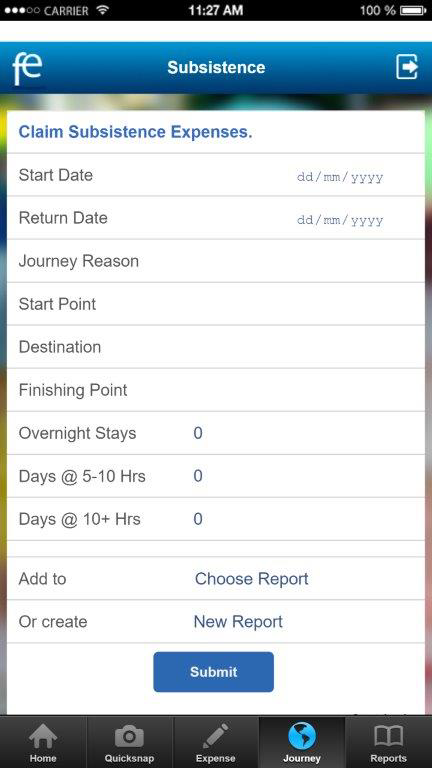The image size is (432, 768).
Task: Select the Journey globe tab
Action: [x=302, y=743]
